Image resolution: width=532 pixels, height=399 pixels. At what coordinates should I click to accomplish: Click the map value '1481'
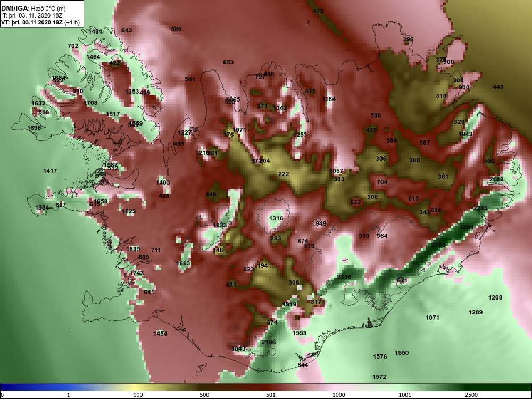(95, 31)
